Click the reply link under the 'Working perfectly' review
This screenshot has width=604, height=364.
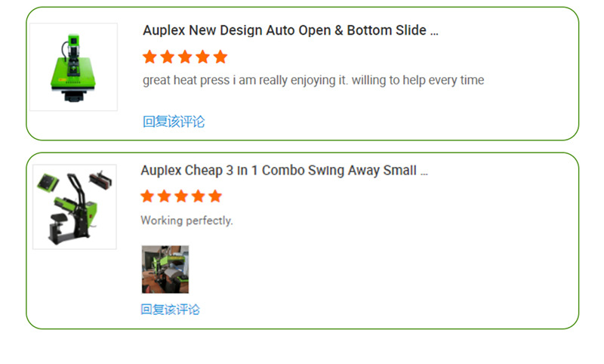coord(170,310)
